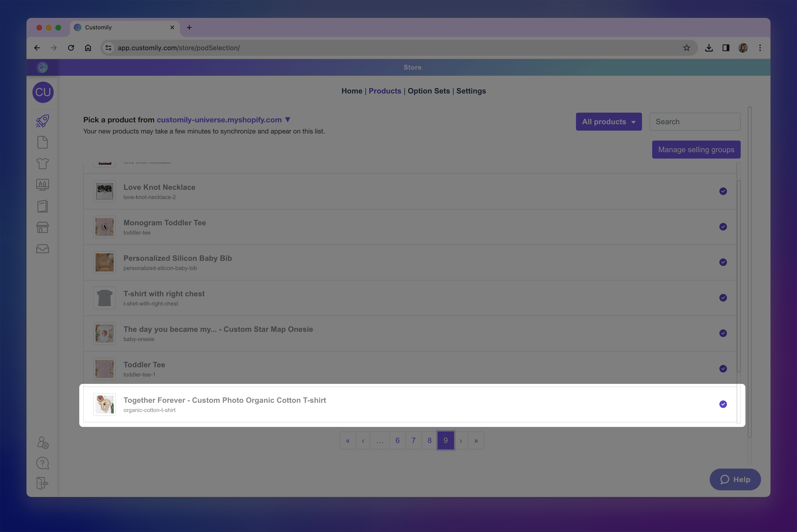Click the rocket launch icon in sidebar
Screen dimensions: 797x532
(42, 121)
